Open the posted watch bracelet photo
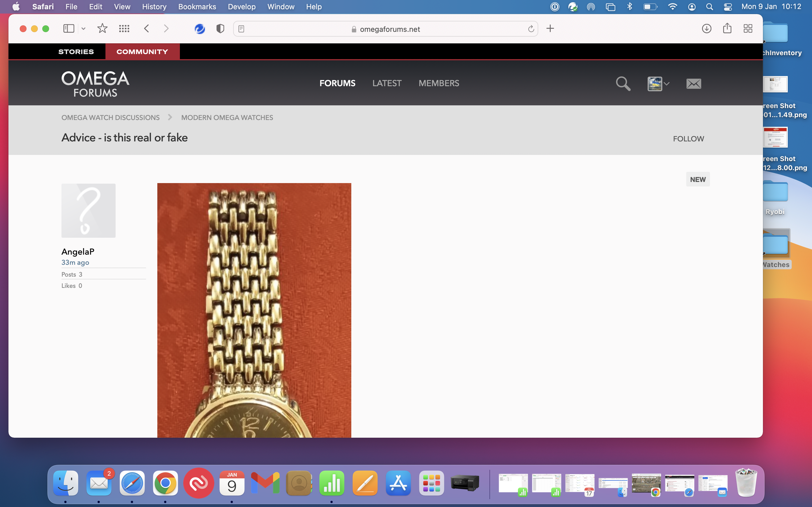 [254, 310]
